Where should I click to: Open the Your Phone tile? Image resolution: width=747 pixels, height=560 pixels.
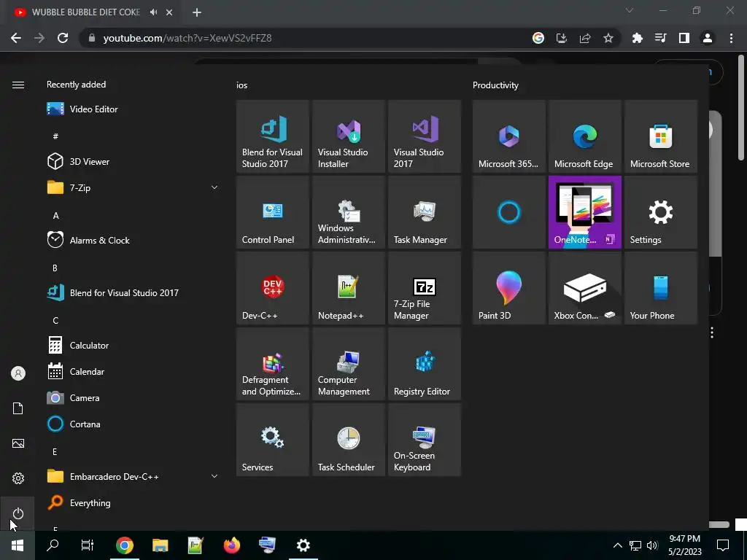click(661, 288)
